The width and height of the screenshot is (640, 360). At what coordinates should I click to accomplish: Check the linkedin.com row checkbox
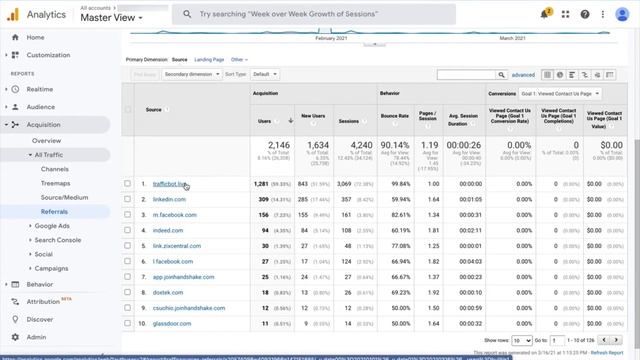(x=128, y=199)
